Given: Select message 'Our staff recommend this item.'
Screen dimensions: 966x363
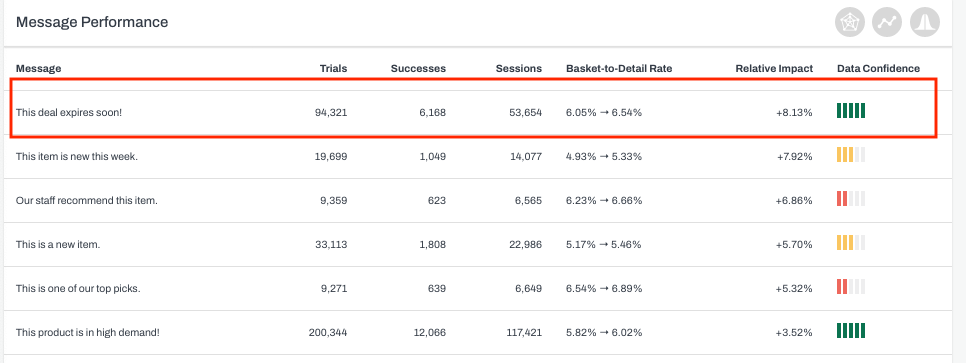Looking at the screenshot, I should [x=87, y=201].
